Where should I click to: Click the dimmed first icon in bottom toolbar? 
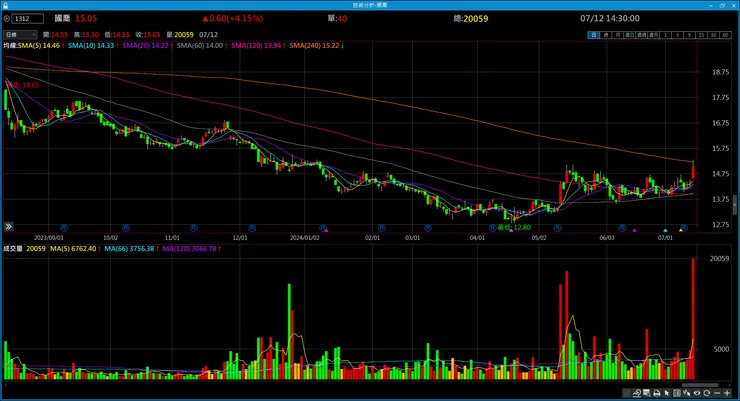[x=626, y=393]
